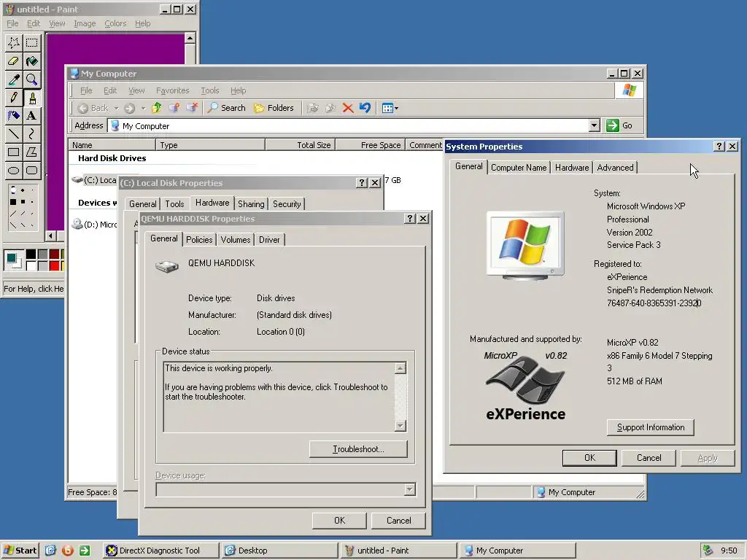Open Local Disk Security tab

tap(287, 204)
